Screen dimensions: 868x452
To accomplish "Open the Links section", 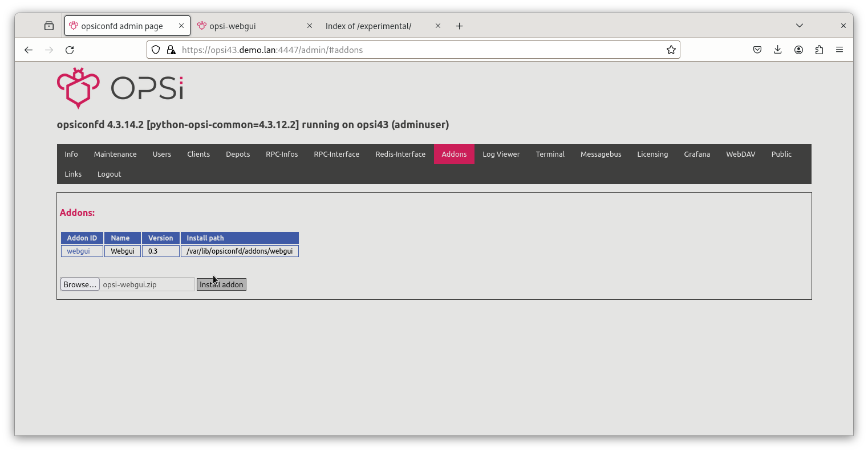I will [x=73, y=174].
